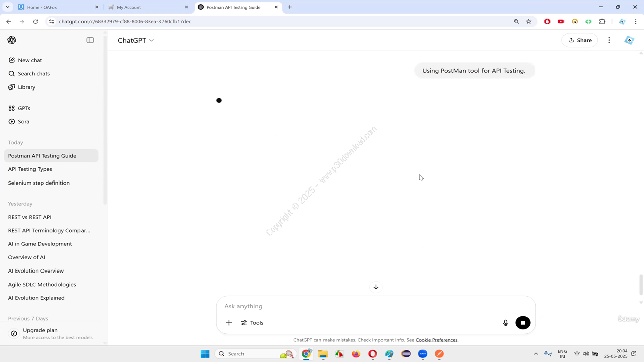Show hidden system tray icons
The width and height of the screenshot is (644, 362).
click(536, 354)
